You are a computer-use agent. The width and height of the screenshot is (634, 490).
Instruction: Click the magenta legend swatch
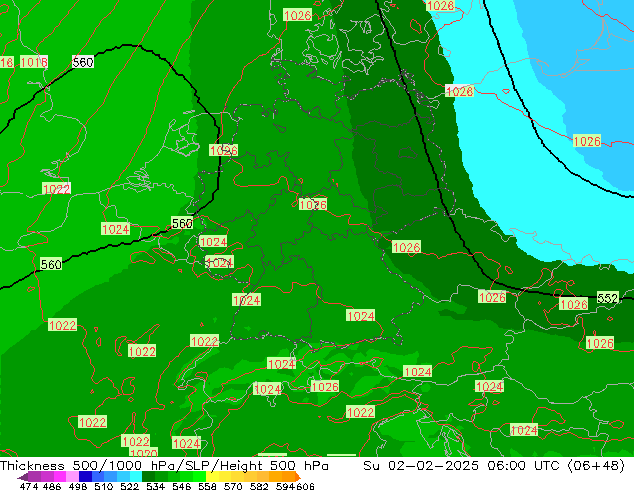[x=59, y=477]
